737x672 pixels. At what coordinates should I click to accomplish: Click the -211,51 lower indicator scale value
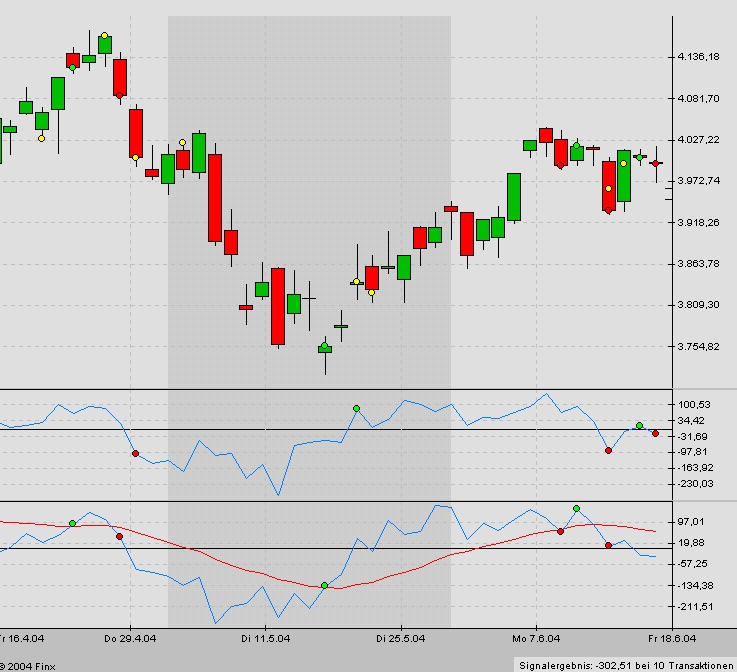695,607
